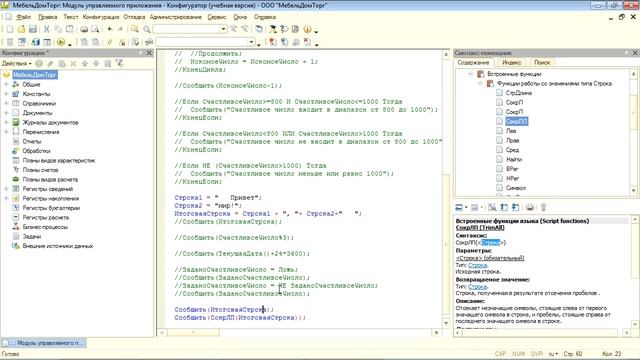Viewport: 640px width, 360px height.
Task: Select the Содержание tab
Action: point(473,62)
